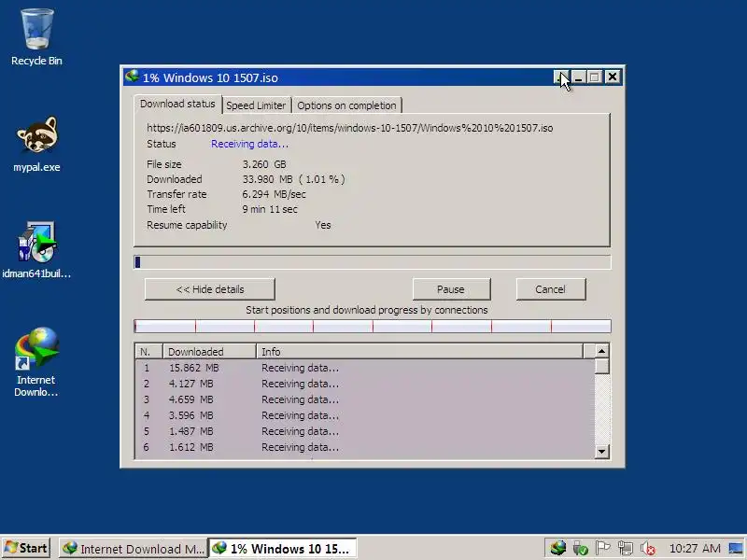This screenshot has height=560, width=747.
Task: Maximize the download window
Action: (x=595, y=77)
